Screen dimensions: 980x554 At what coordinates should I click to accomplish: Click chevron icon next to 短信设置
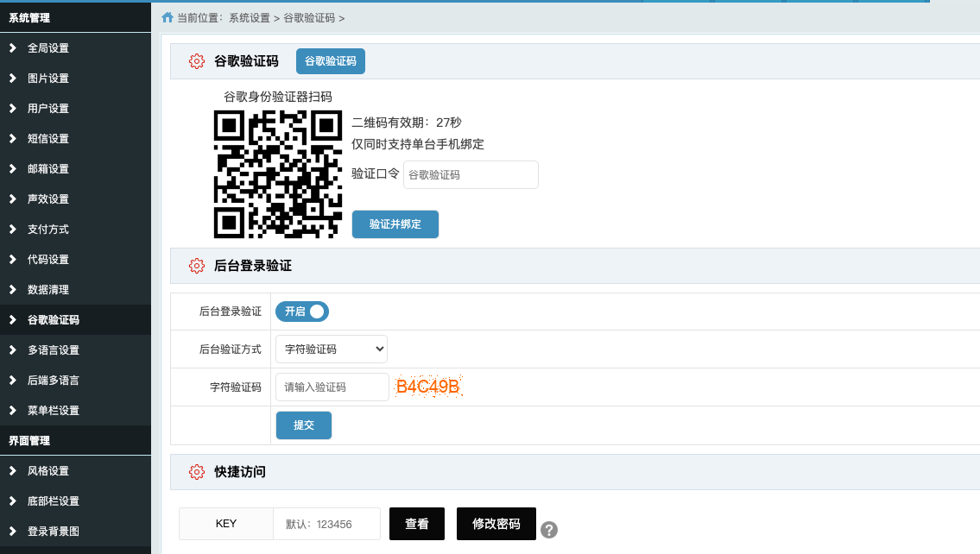12,139
